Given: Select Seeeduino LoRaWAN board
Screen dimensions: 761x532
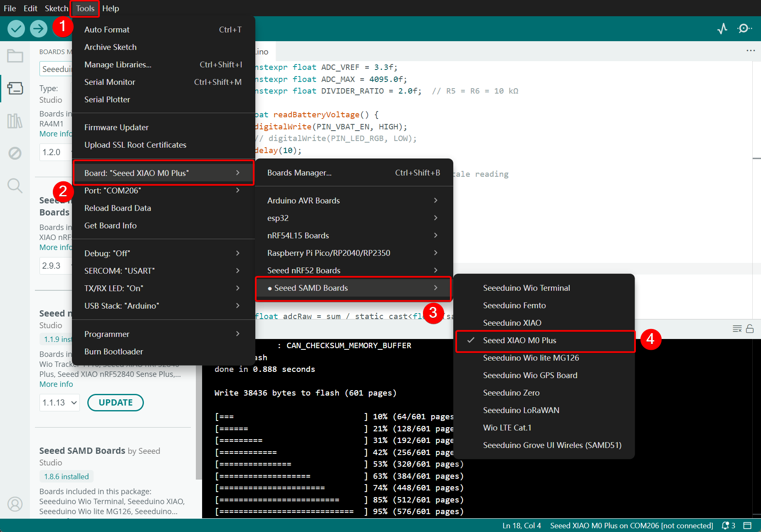Looking at the screenshot, I should 544,410.
